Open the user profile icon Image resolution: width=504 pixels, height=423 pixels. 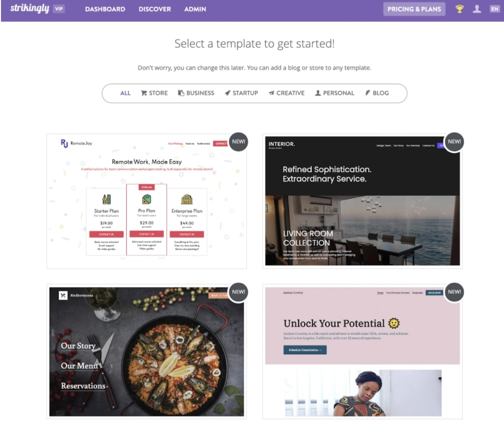coord(477,9)
